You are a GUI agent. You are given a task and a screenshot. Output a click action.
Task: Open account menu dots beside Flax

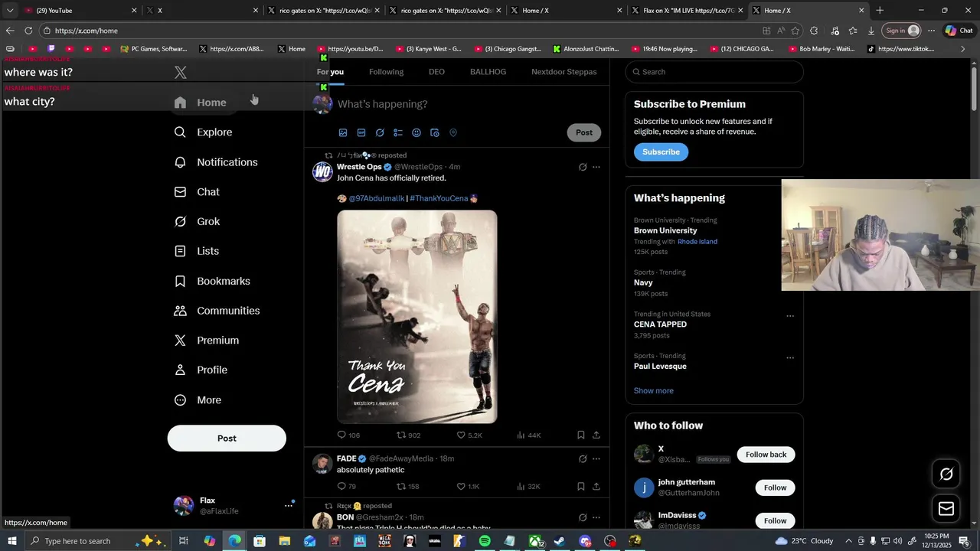[x=289, y=505]
